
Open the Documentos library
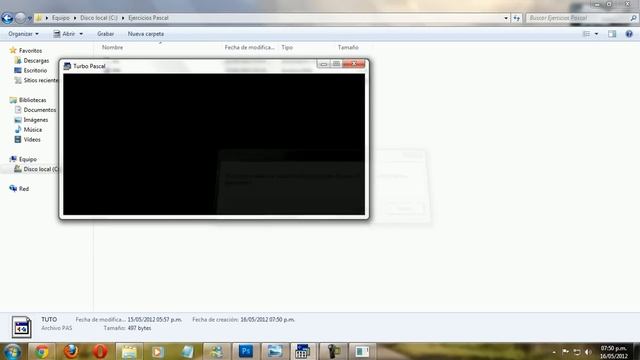tap(40, 110)
